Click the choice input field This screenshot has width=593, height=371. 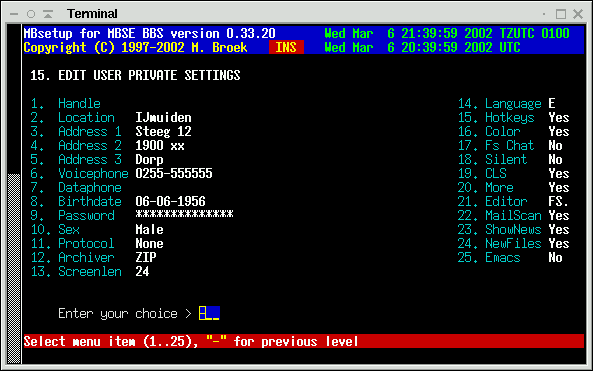(209, 313)
